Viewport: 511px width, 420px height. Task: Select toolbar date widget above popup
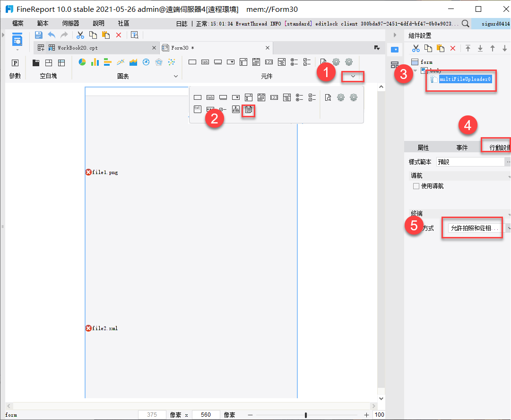pos(256,62)
